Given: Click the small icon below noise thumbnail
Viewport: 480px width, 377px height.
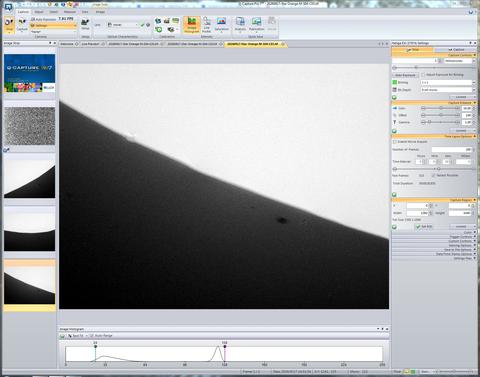Looking at the screenshot, I should (x=6, y=150).
